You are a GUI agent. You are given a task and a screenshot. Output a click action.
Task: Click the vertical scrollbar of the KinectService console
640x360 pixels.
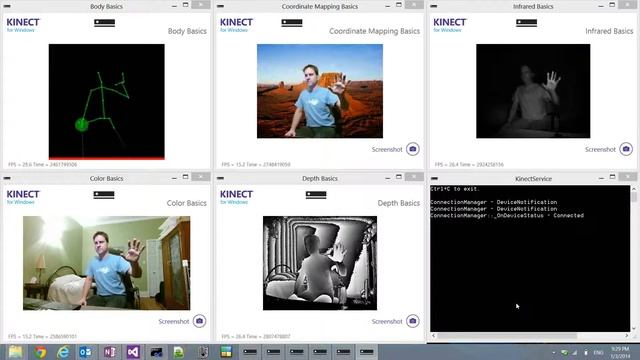pos(634,258)
